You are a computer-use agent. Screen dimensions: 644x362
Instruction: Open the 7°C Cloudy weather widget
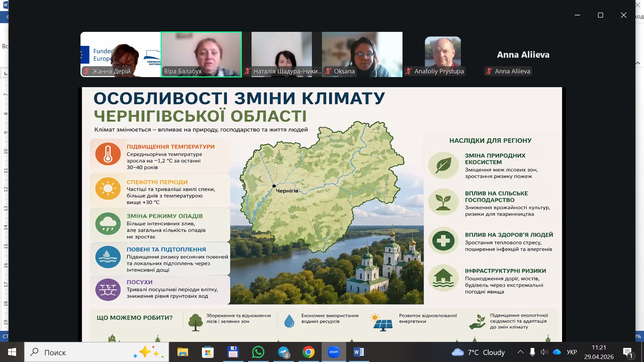pyautogui.click(x=478, y=352)
